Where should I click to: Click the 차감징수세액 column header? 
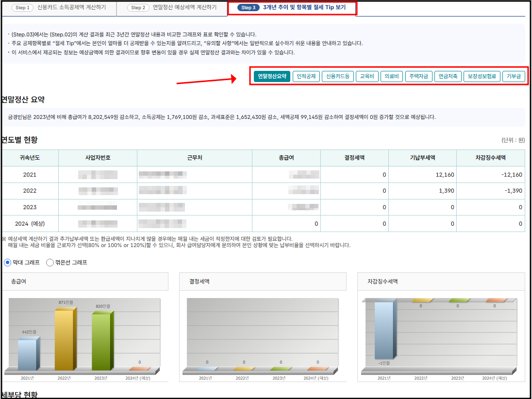491,158
